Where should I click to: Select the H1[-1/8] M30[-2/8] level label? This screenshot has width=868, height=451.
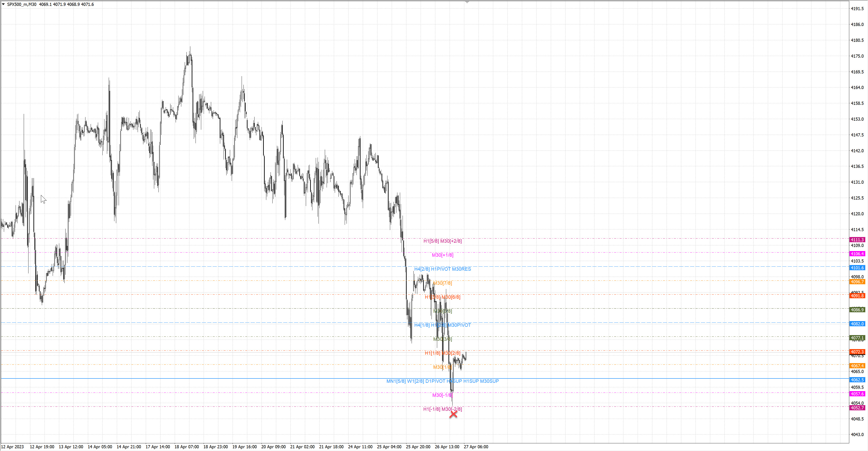[442, 409]
